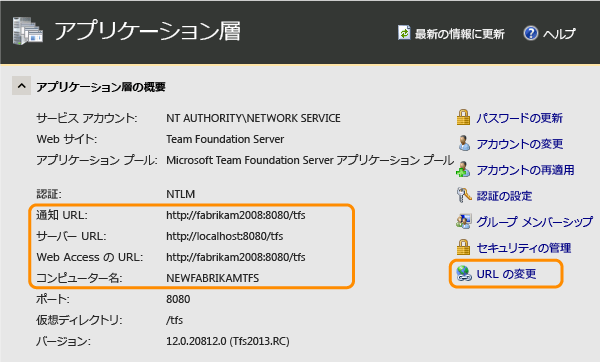Screen dimensions: 600x362
Task: Select the 通知 URL value http://fabrikam2008:8080/tfs
Action: tap(236, 215)
